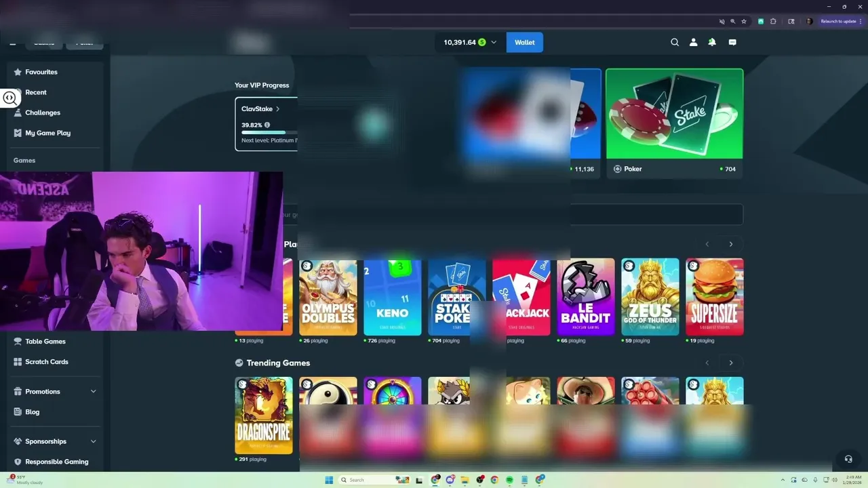The image size is (868, 488).
Task: Show previous games in top carousel
Action: (x=707, y=244)
